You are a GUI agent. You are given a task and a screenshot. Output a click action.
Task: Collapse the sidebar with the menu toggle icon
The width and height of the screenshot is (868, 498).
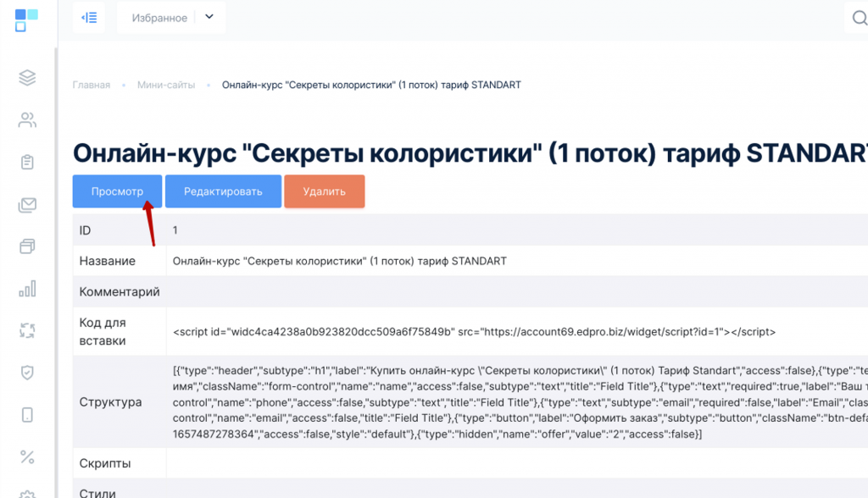[89, 18]
